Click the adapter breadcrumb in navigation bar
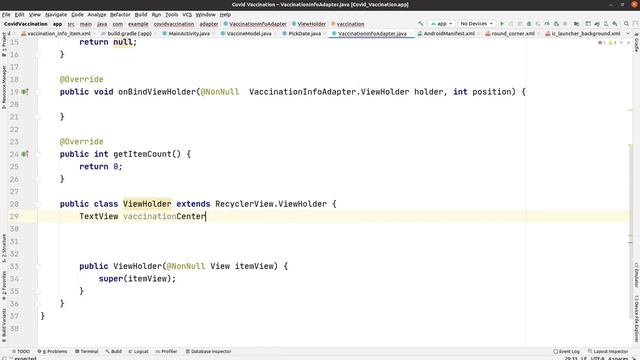The height and width of the screenshot is (360, 640). (x=209, y=24)
